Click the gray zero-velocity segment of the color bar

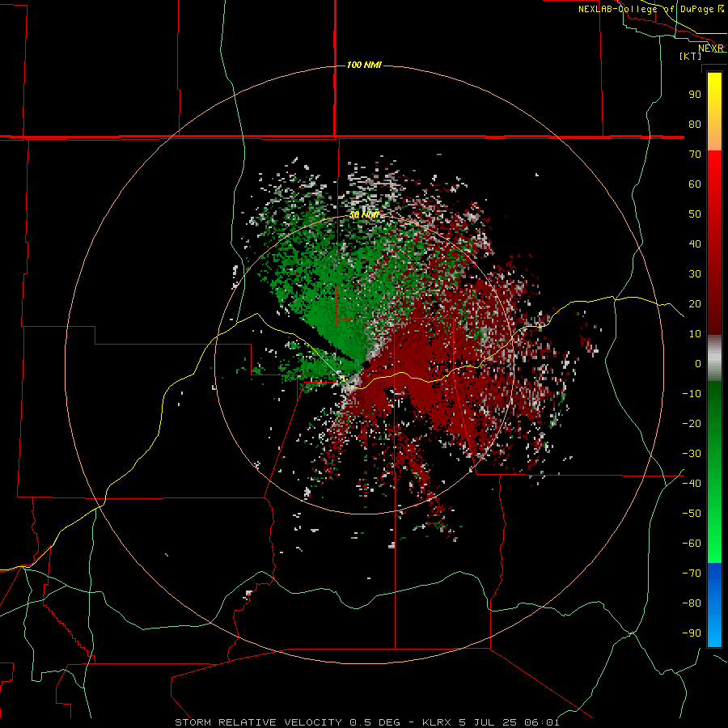[x=714, y=358]
